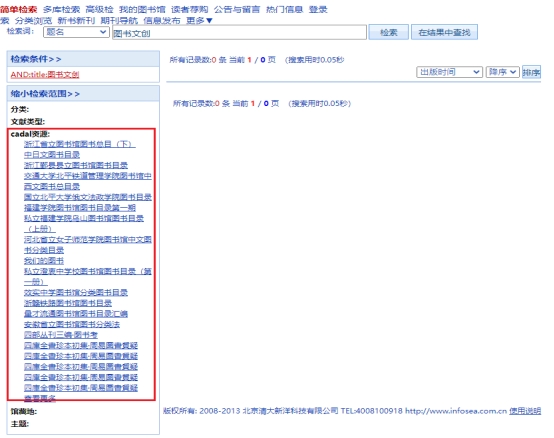Open 中日文图书目录 resource link
The height and width of the screenshot is (438, 554).
pyautogui.click(x=52, y=155)
